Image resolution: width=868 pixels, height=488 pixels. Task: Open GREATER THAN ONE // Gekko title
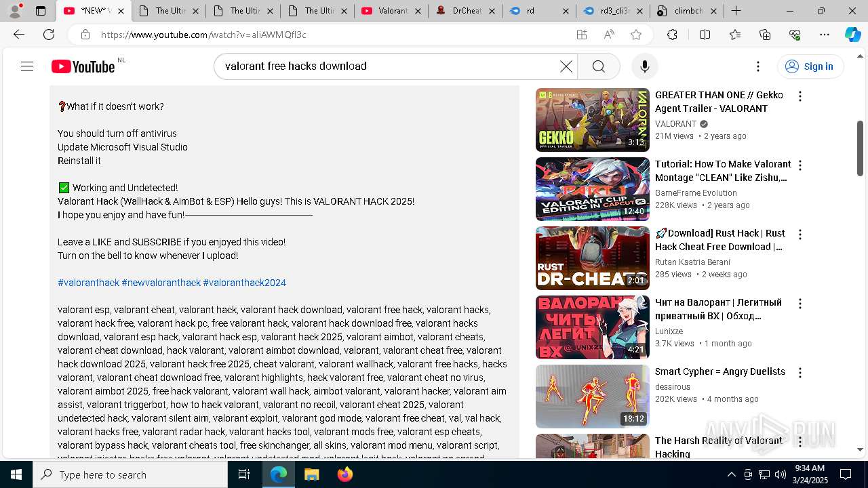(719, 102)
